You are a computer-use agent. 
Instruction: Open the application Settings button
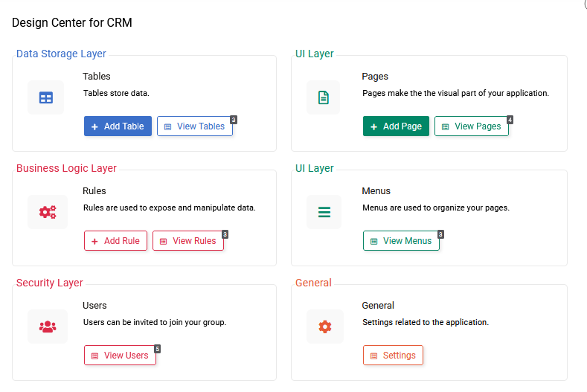coord(393,356)
